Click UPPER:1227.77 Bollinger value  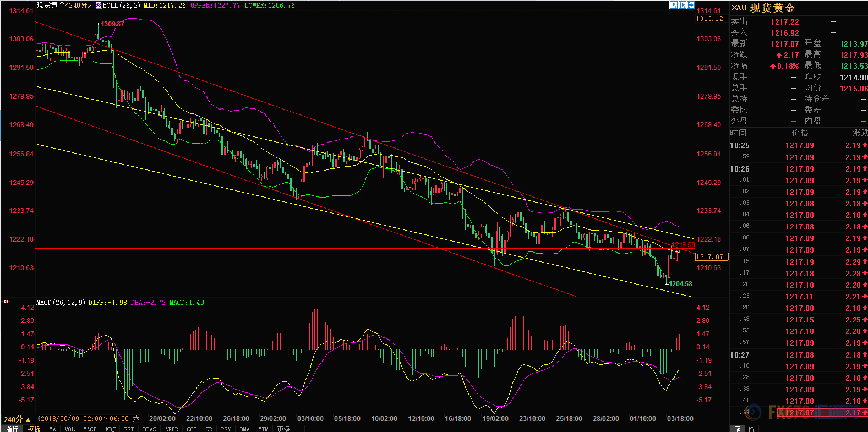(215, 6)
